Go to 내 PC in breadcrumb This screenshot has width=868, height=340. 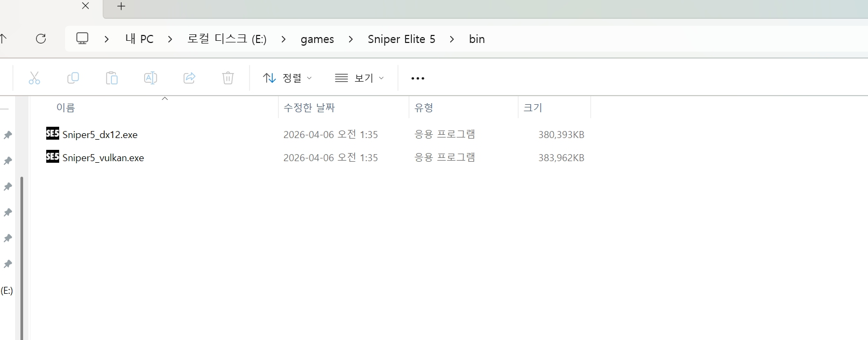(x=139, y=39)
